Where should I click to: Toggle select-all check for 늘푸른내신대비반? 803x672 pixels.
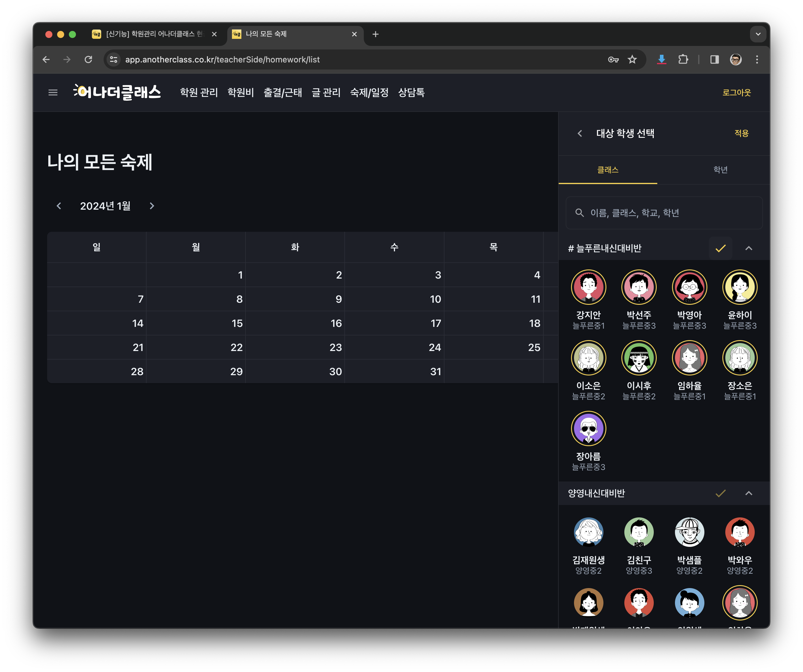point(720,249)
